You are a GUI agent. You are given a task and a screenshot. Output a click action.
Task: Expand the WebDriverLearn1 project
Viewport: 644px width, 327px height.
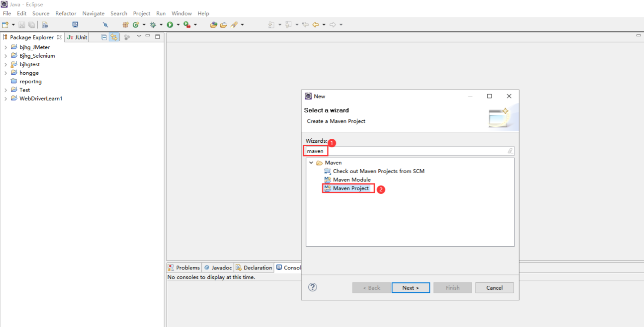[x=6, y=98]
